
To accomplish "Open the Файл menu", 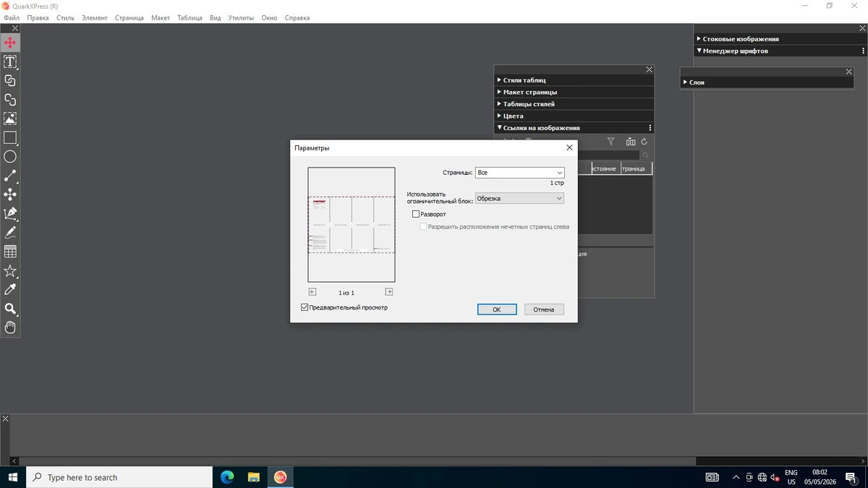I will click(x=12, y=17).
